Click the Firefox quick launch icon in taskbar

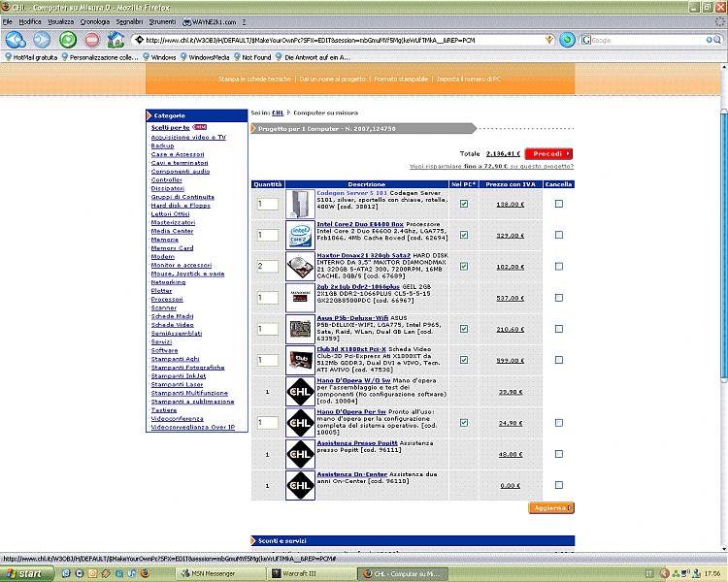tap(145, 573)
